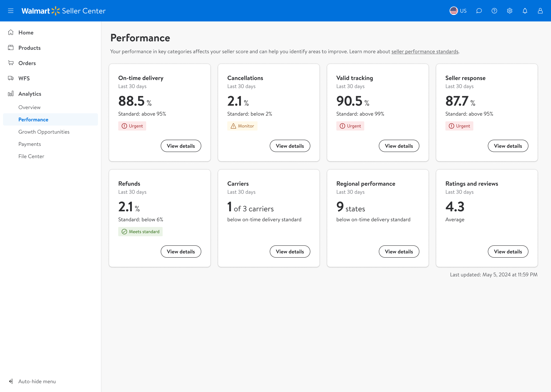Go to Orders in the sidebar

click(27, 63)
